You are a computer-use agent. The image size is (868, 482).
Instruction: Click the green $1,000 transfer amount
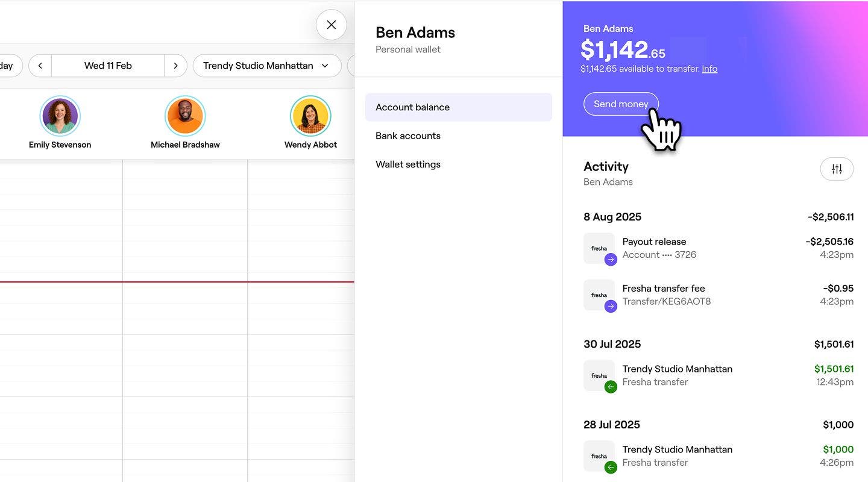pos(838,449)
